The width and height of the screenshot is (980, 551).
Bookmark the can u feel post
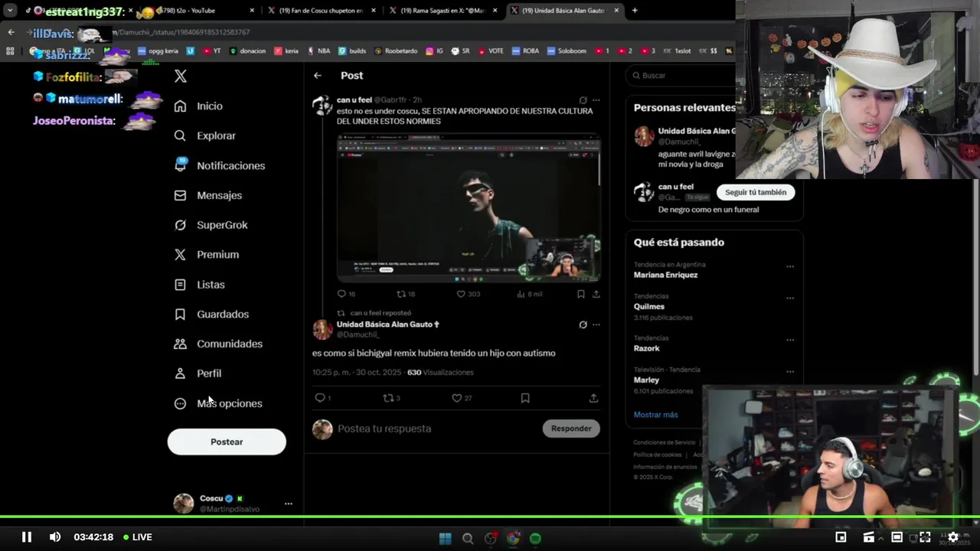tap(581, 294)
